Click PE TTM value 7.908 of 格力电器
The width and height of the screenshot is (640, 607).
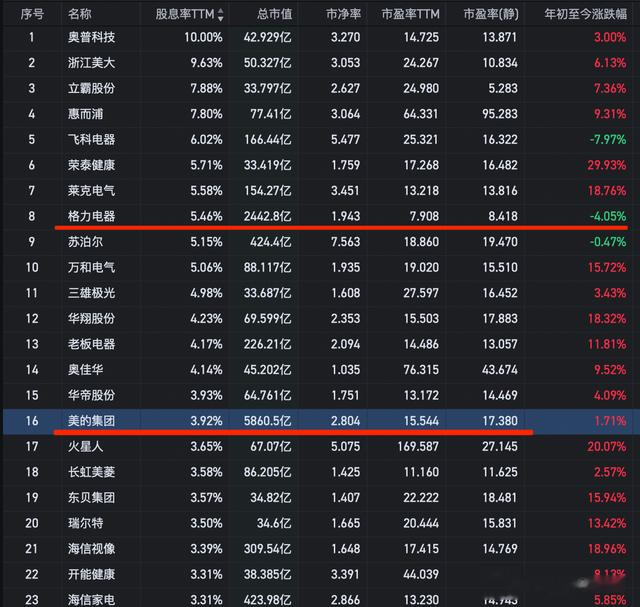[x=424, y=216]
